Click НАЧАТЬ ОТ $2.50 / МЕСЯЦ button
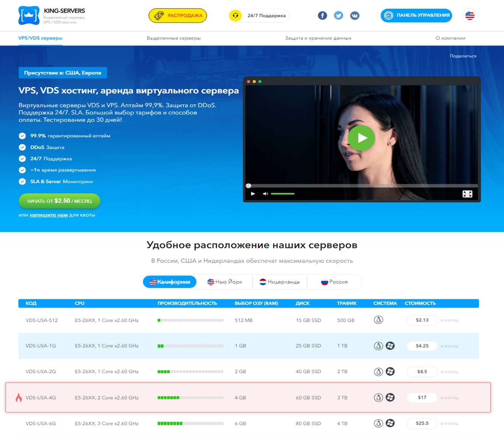504x436 pixels. 59,201
